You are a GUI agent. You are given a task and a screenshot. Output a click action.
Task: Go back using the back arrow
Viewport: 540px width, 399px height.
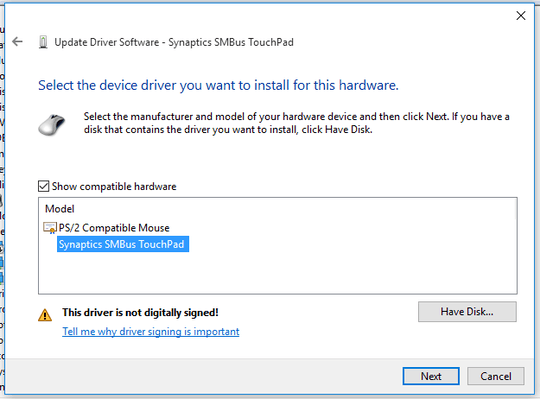tap(17, 42)
